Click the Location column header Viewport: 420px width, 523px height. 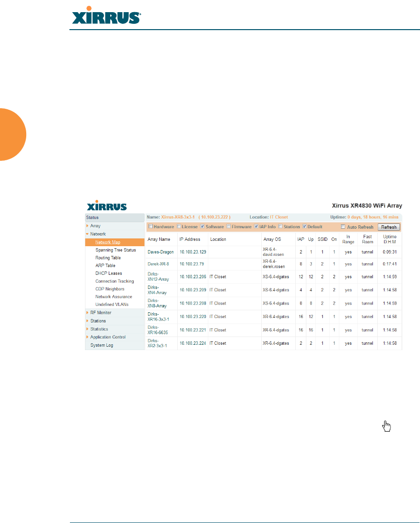(x=218, y=239)
